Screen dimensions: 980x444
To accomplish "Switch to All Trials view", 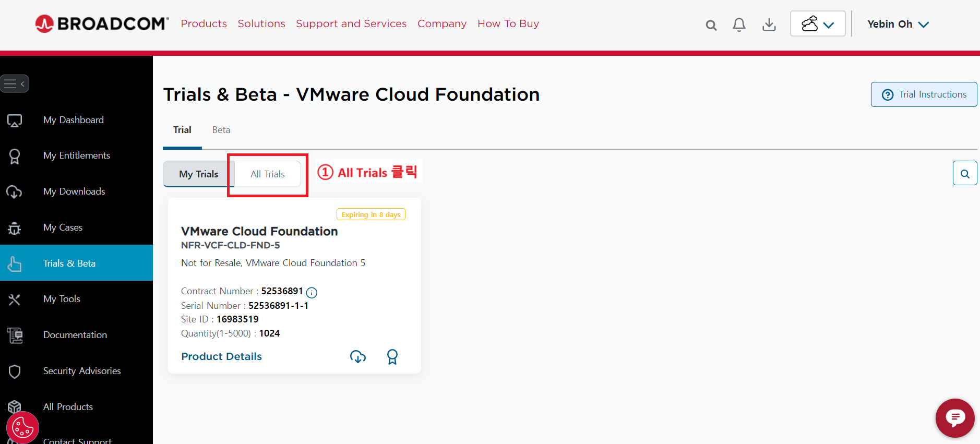I will tap(267, 174).
